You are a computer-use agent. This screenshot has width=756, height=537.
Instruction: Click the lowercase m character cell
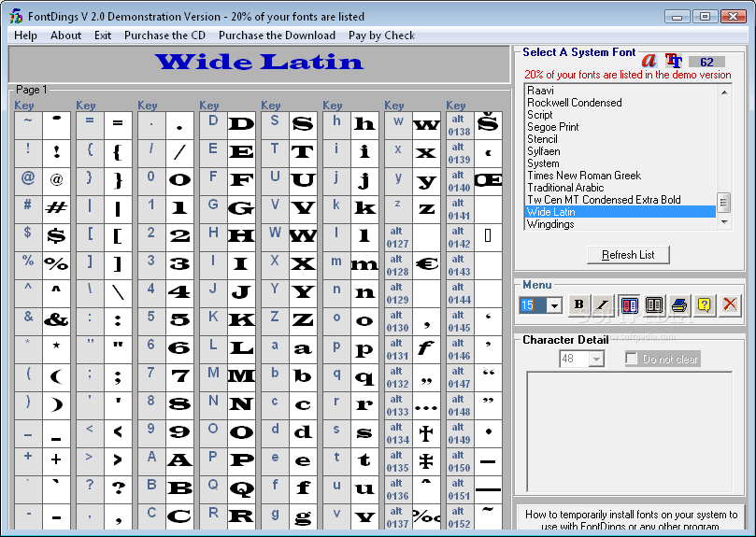[365, 264]
